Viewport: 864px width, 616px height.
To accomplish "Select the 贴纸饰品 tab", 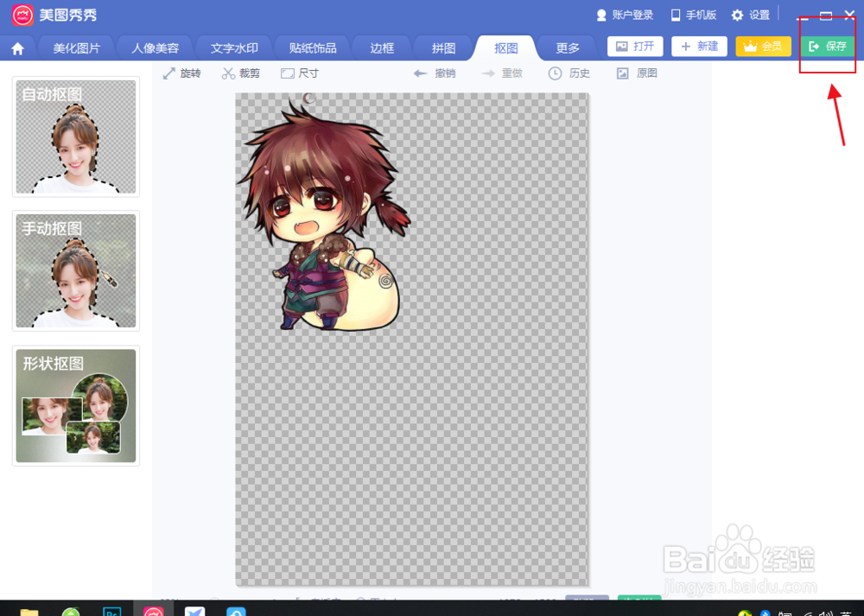I will [313, 48].
